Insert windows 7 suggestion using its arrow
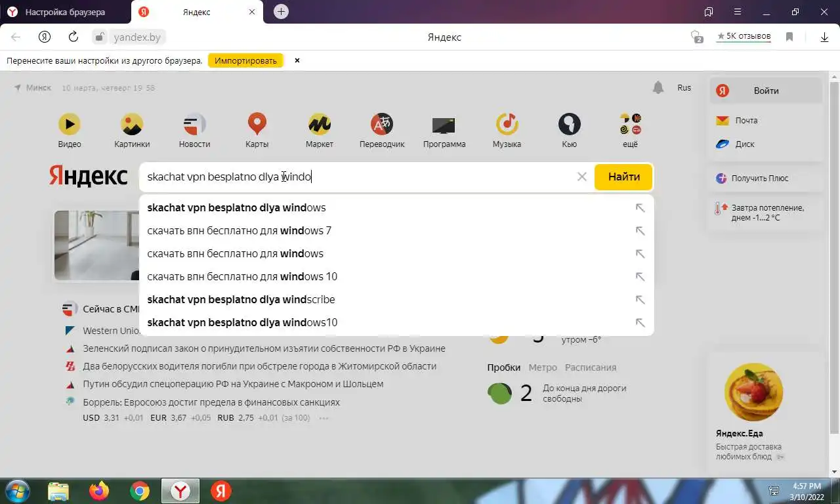The image size is (840, 504). (640, 231)
